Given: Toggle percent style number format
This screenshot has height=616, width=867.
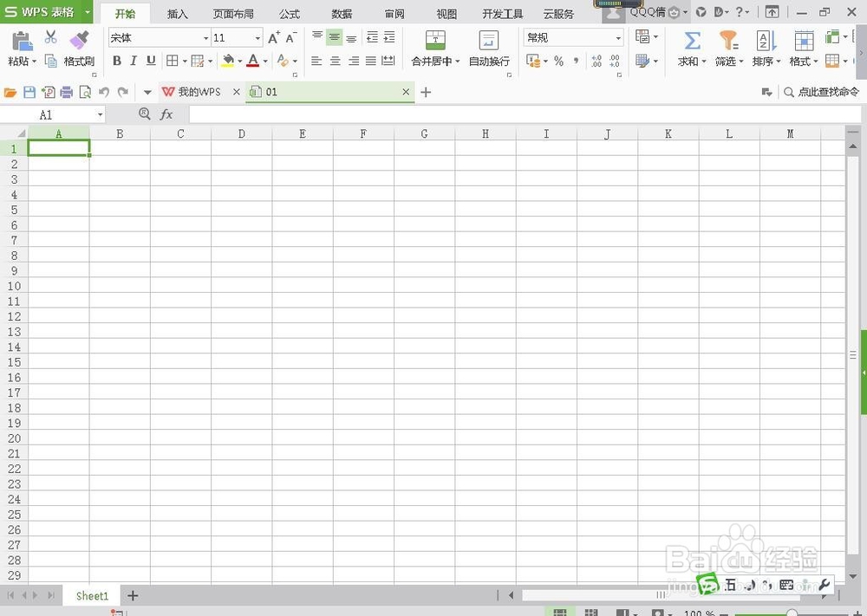Looking at the screenshot, I should pos(560,61).
